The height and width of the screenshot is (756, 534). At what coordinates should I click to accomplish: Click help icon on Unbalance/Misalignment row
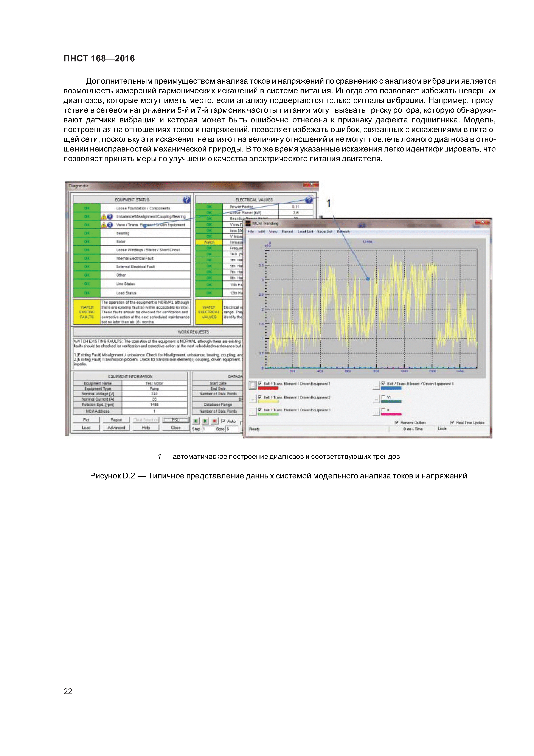(x=110, y=217)
